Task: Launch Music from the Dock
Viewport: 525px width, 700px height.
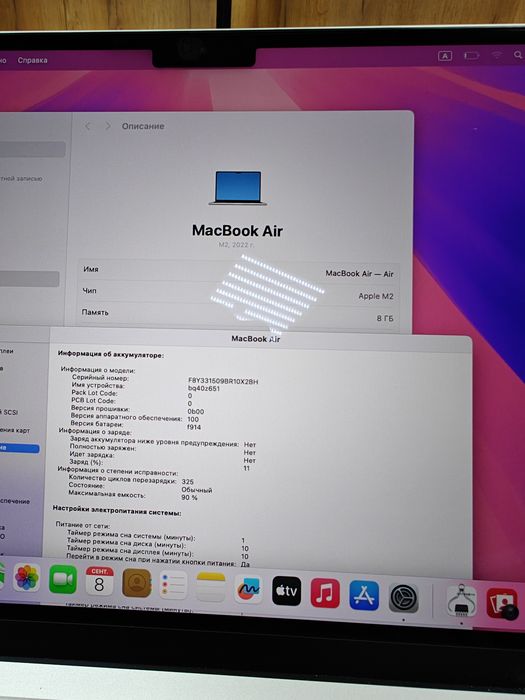Action: tap(325, 593)
